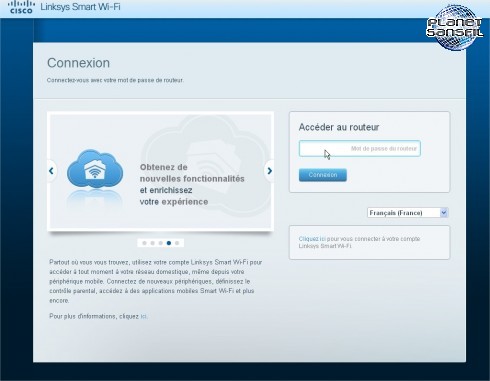Image resolution: width=490 pixels, height=381 pixels.
Task: Click the Connexion login button
Action: pos(323,175)
